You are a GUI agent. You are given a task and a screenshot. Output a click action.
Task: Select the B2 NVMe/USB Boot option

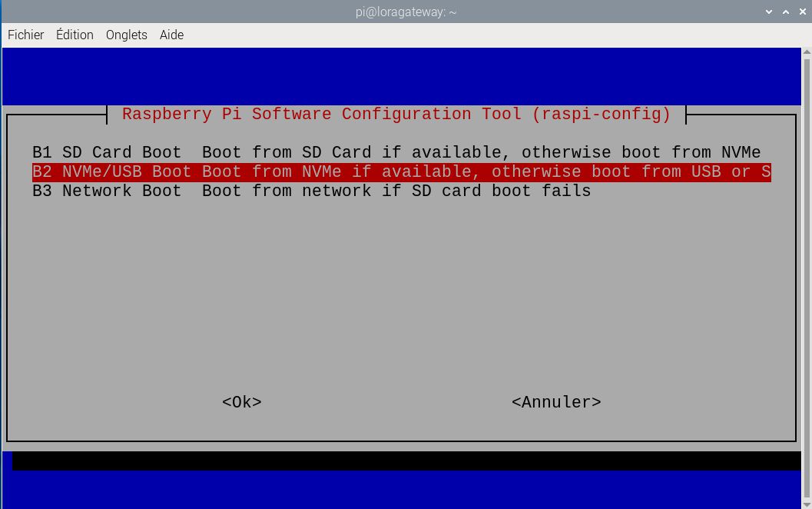pyautogui.click(x=401, y=171)
